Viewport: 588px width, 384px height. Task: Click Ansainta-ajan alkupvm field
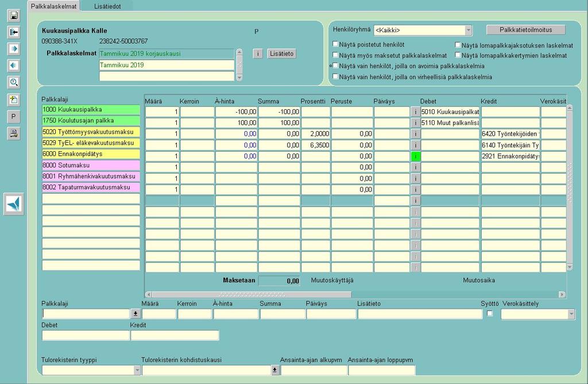314,370
